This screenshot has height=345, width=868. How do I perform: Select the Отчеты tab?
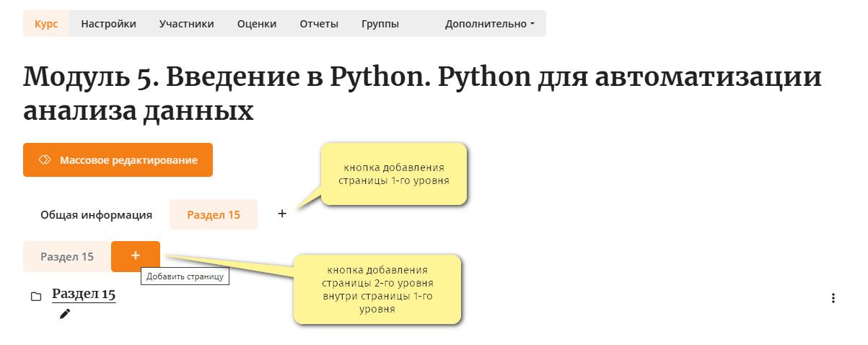pyautogui.click(x=319, y=23)
